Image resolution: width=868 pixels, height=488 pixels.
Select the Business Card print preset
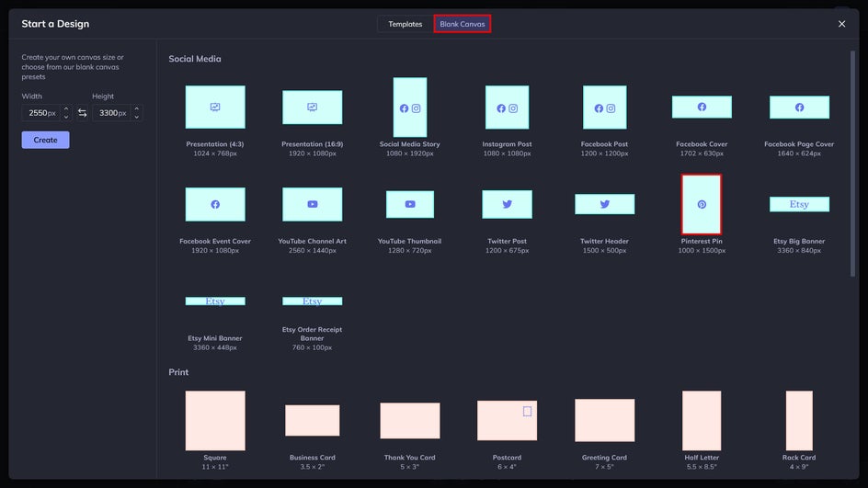pos(313,421)
